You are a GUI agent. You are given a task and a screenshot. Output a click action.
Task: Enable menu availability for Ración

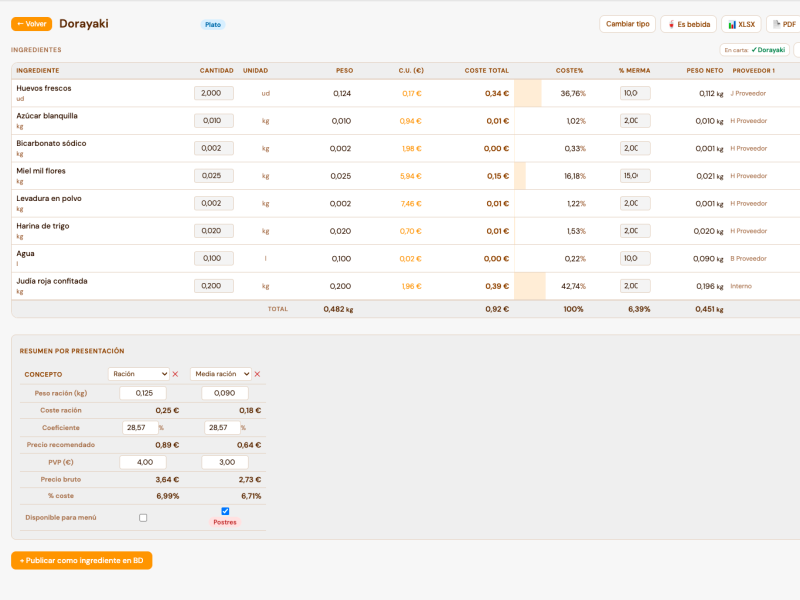click(x=143, y=518)
